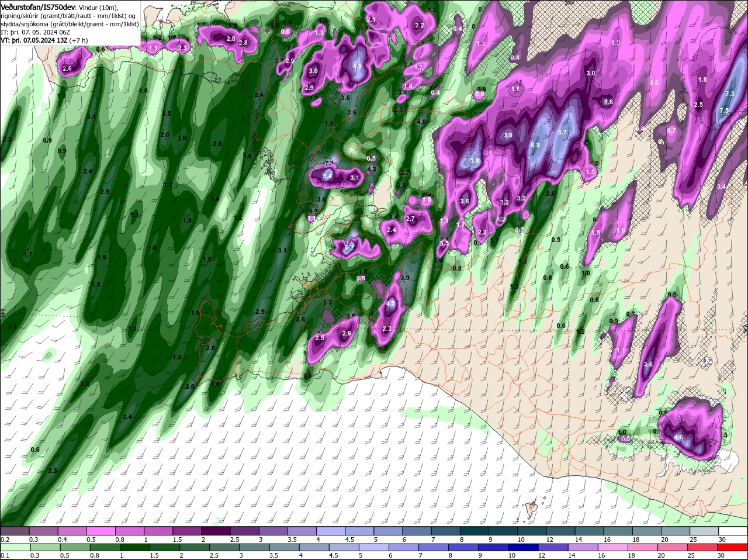Click the 5.7 precipitation value on the map

point(562,133)
